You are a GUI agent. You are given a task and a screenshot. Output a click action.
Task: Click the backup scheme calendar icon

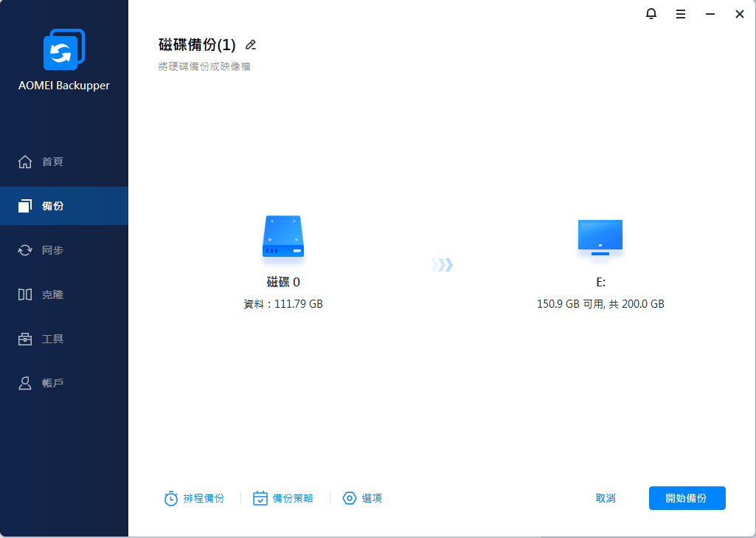(x=260, y=498)
